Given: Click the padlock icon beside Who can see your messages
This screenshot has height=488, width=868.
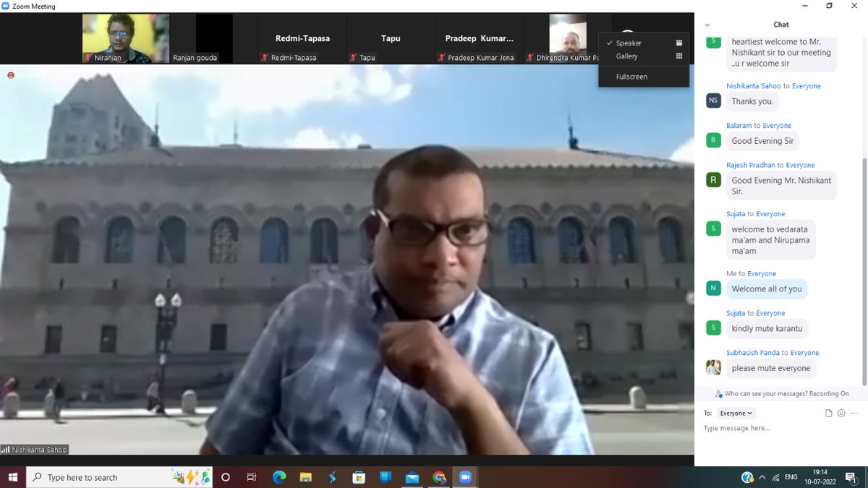Looking at the screenshot, I should pyautogui.click(x=719, y=394).
